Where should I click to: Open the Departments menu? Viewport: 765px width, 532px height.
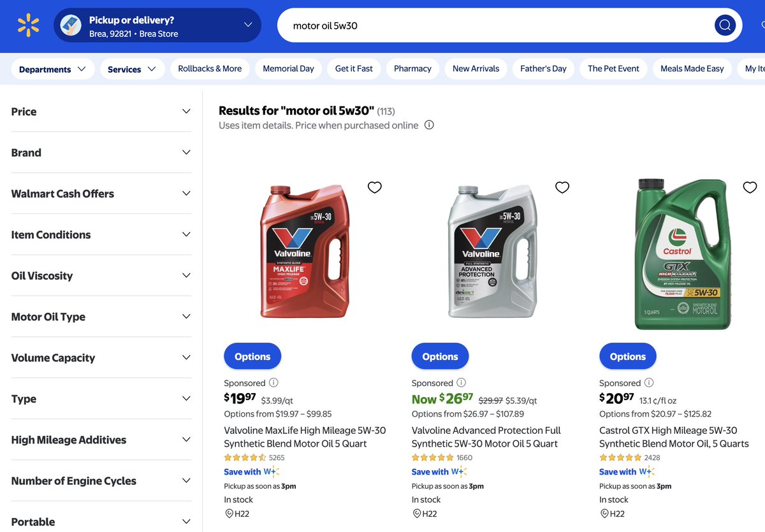(x=53, y=69)
